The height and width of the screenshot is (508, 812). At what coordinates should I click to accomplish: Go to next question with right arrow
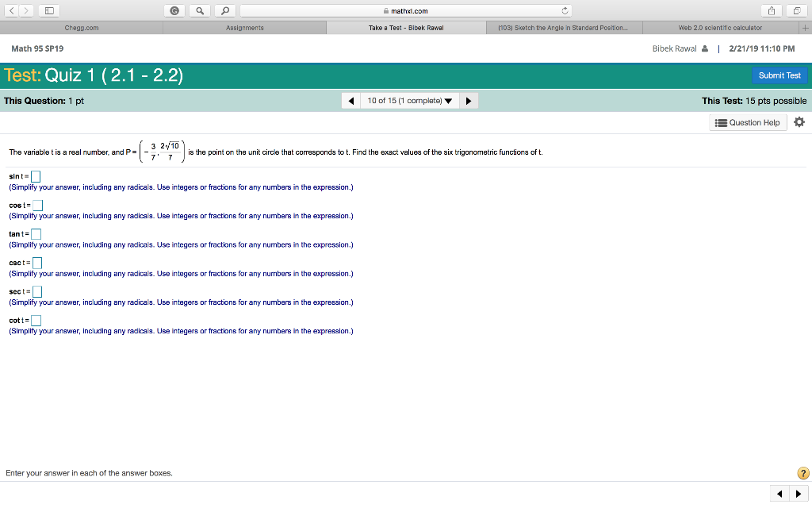468,101
